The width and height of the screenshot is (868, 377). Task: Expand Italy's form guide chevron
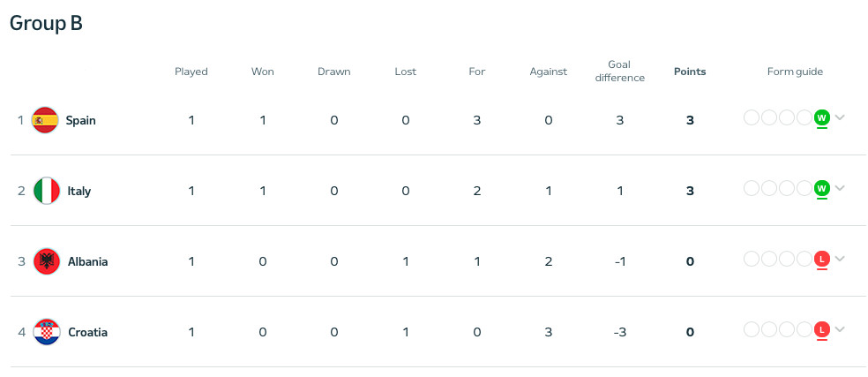pos(840,188)
